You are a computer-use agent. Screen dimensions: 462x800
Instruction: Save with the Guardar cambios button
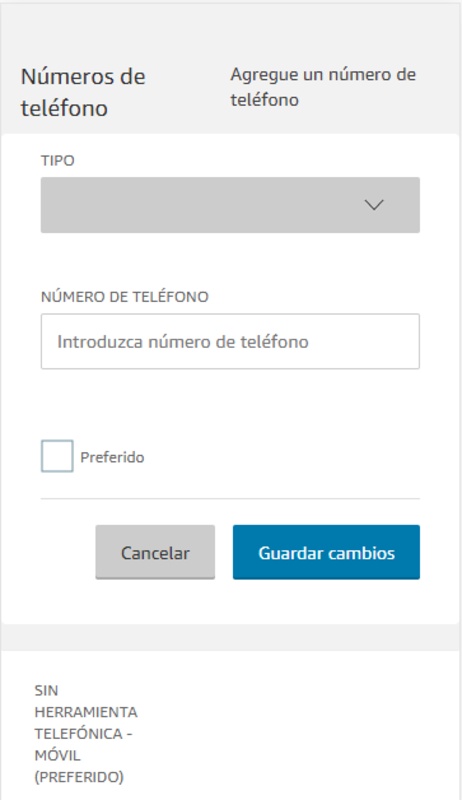pos(326,553)
